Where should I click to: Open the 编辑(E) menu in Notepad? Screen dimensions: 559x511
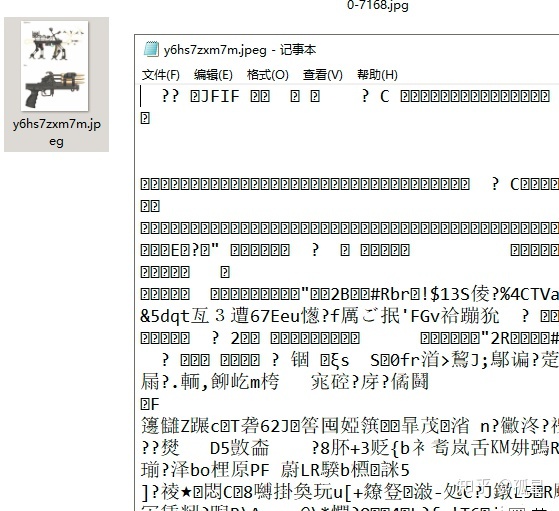(x=213, y=75)
